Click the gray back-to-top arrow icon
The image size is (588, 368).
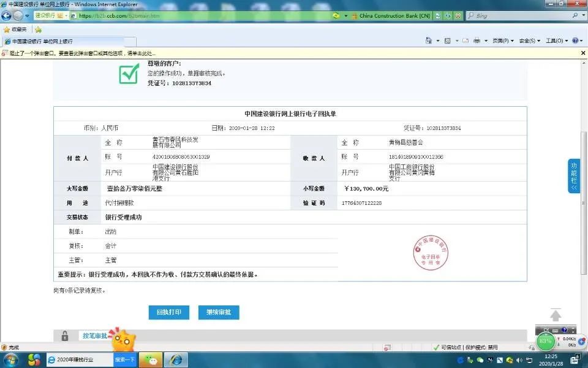click(556, 315)
